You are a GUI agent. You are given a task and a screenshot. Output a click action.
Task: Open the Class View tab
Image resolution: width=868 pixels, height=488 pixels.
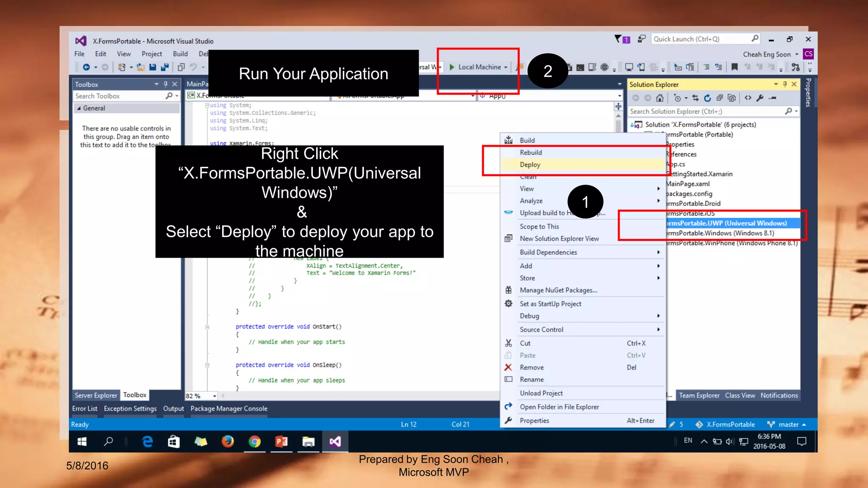point(740,395)
